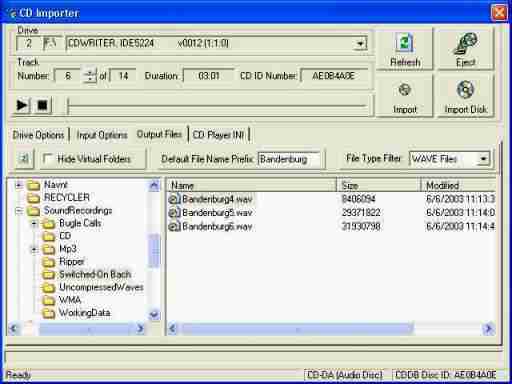Sort files by Size column header
512x384 pixels.
[x=379, y=185]
